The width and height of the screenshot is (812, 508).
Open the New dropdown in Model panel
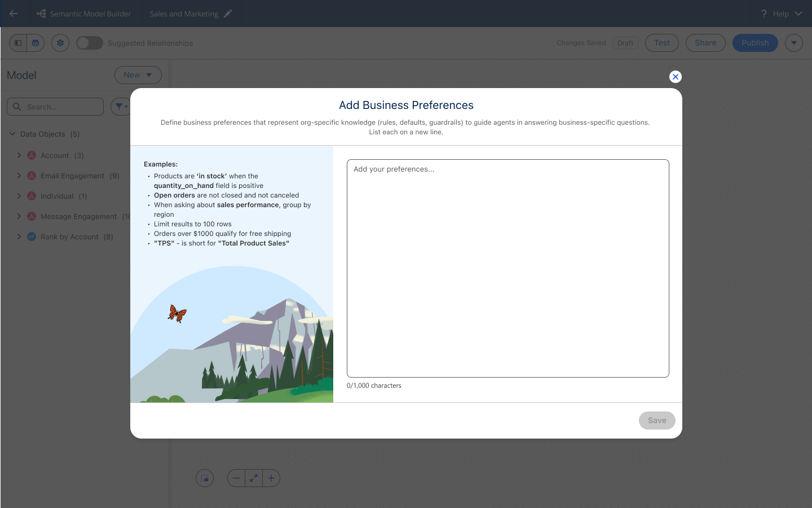pyautogui.click(x=138, y=75)
